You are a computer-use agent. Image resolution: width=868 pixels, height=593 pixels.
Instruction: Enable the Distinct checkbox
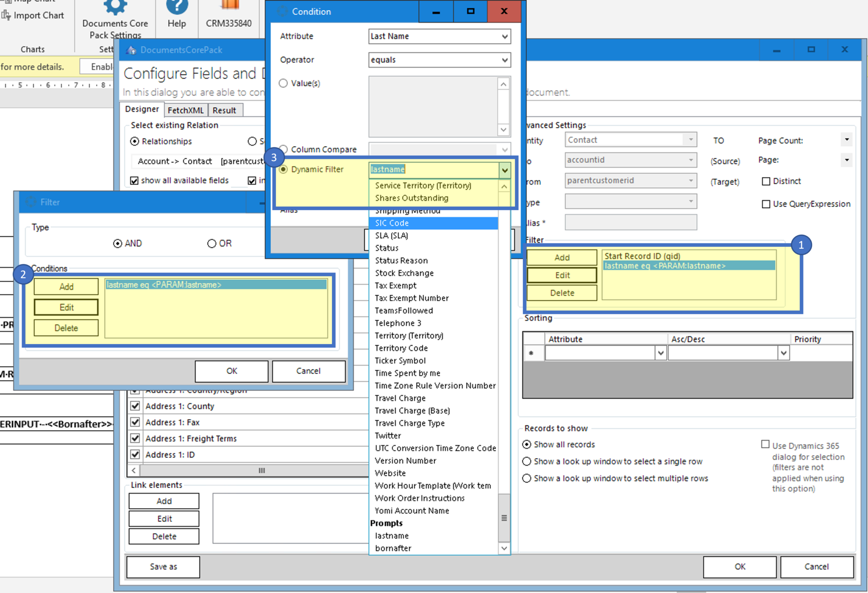pos(766,181)
